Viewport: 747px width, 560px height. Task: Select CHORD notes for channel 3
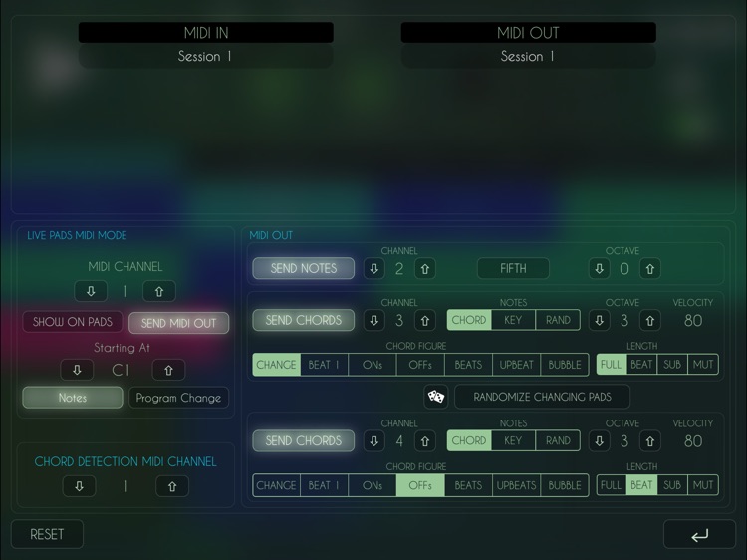tap(469, 320)
